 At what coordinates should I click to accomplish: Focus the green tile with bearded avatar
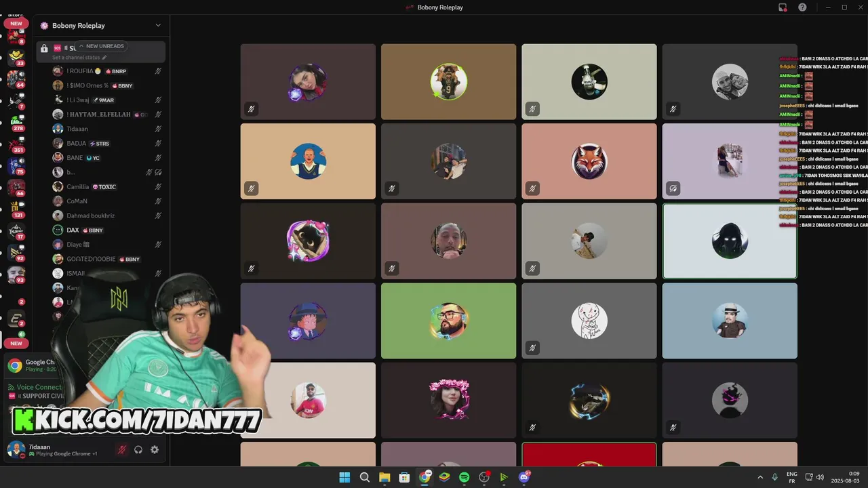click(x=448, y=321)
